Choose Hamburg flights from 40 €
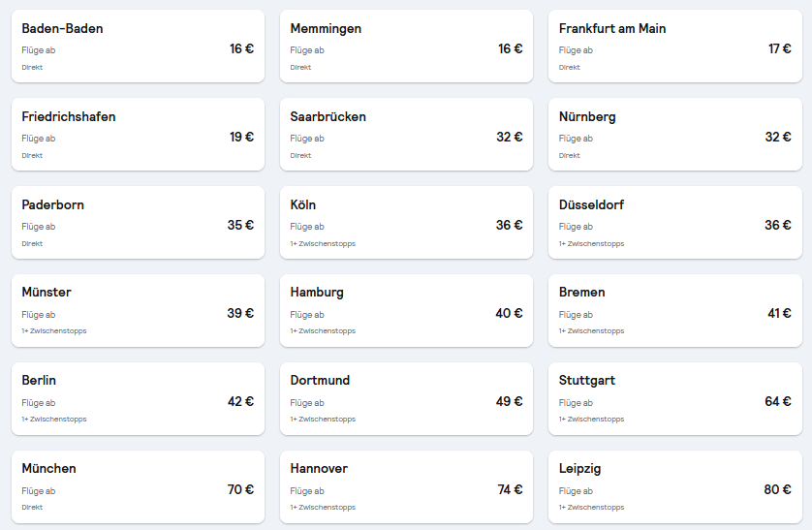This screenshot has height=530, width=812. tap(406, 310)
